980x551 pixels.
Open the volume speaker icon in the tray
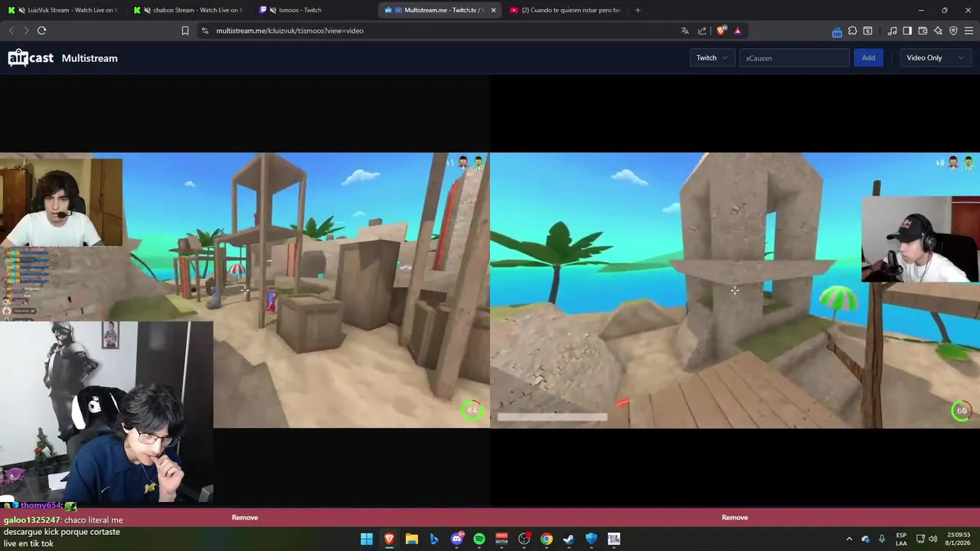[x=933, y=539]
